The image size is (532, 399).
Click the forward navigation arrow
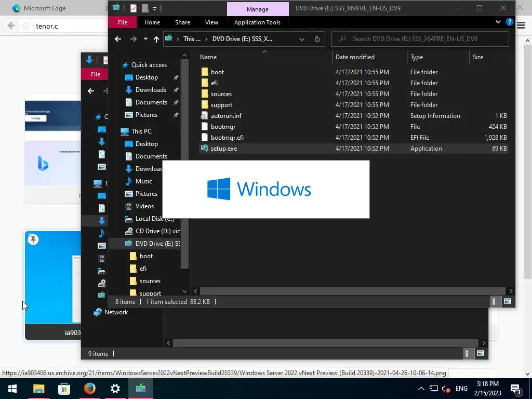point(134,39)
